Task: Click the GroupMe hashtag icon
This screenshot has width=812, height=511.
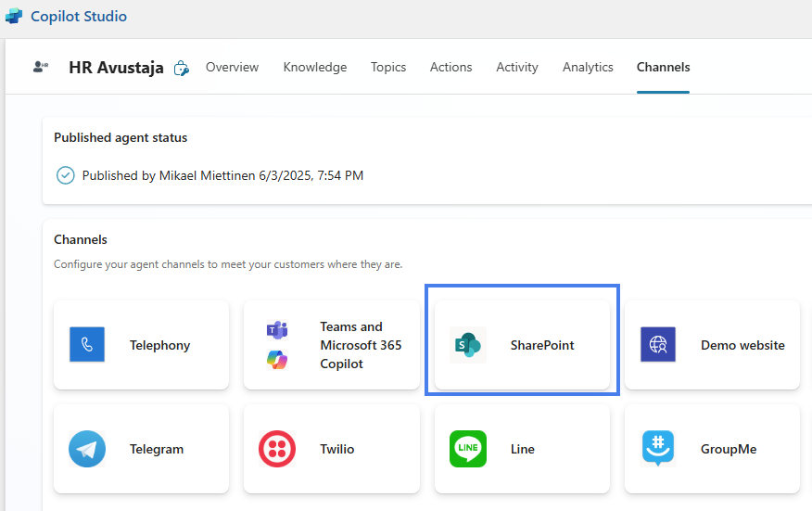Action: [x=658, y=448]
